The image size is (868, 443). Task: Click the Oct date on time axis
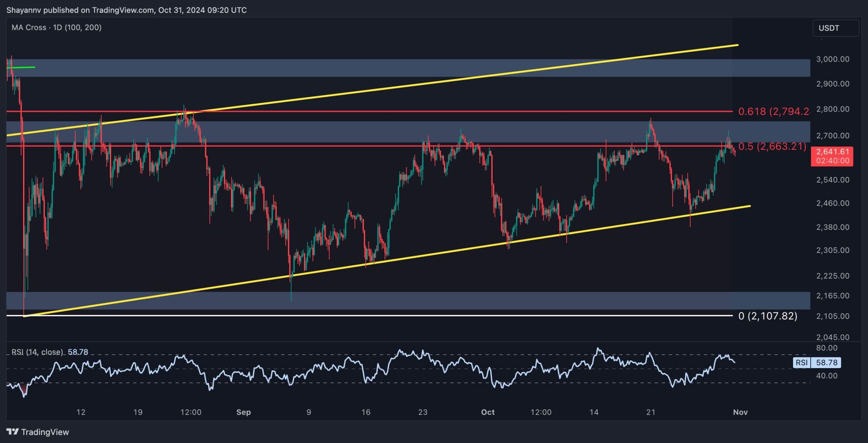[x=488, y=412]
